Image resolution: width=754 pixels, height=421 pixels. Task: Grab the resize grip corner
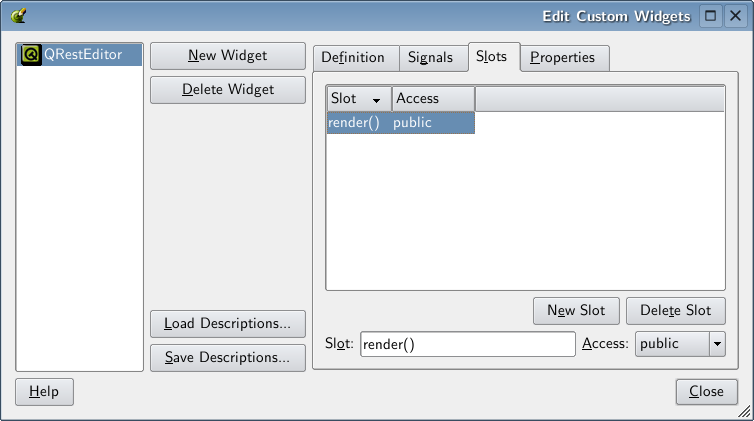[x=744, y=411]
